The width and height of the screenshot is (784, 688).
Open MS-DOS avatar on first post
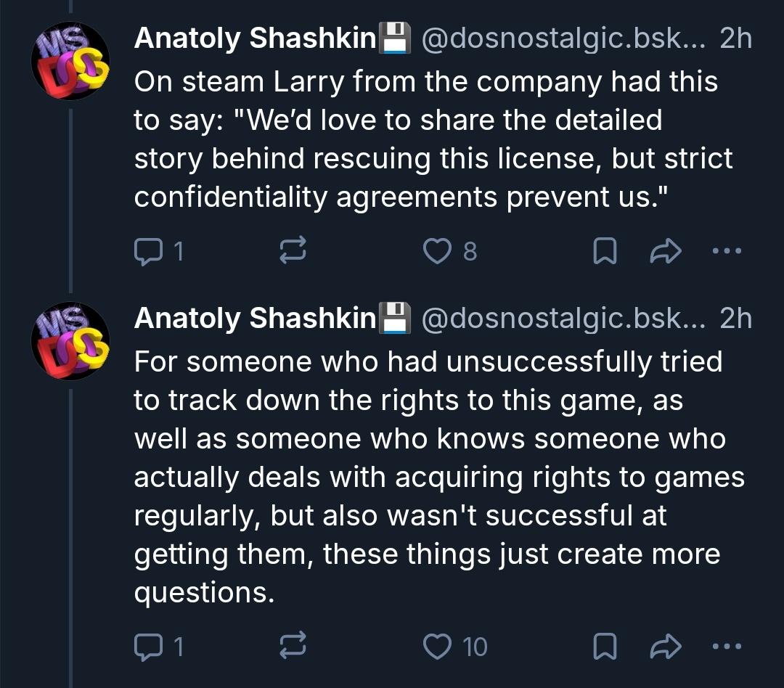click(70, 61)
